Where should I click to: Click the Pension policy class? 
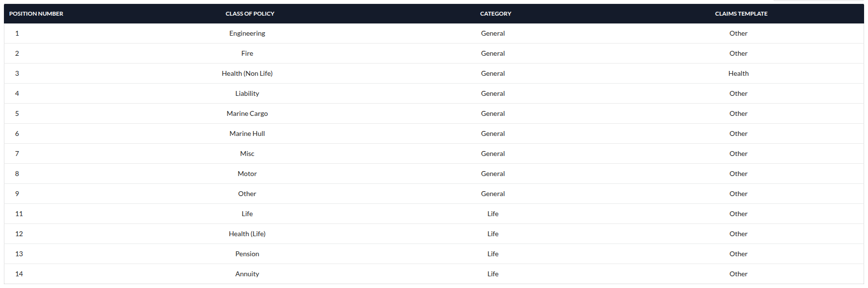[x=247, y=254]
